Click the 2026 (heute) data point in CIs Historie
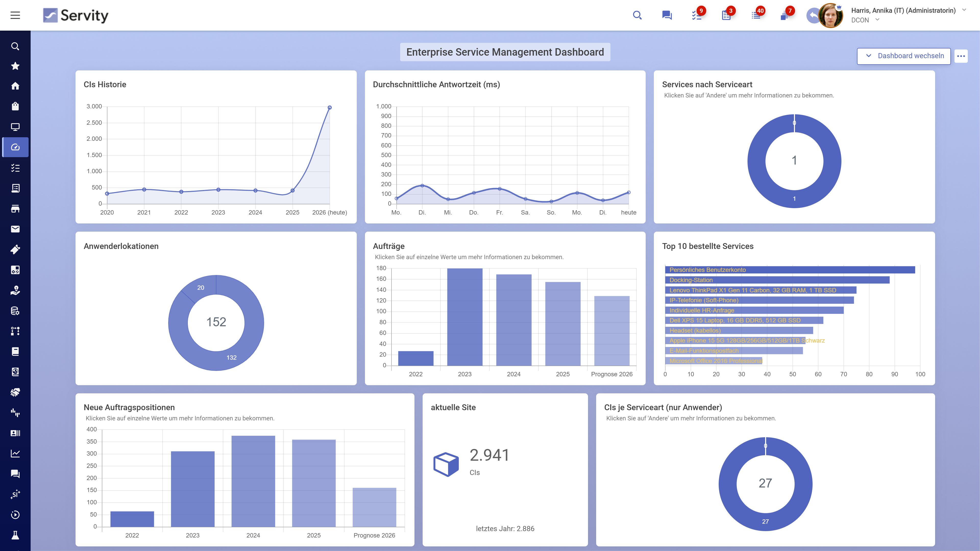Screen dimensions: 980x551 (x=329, y=108)
